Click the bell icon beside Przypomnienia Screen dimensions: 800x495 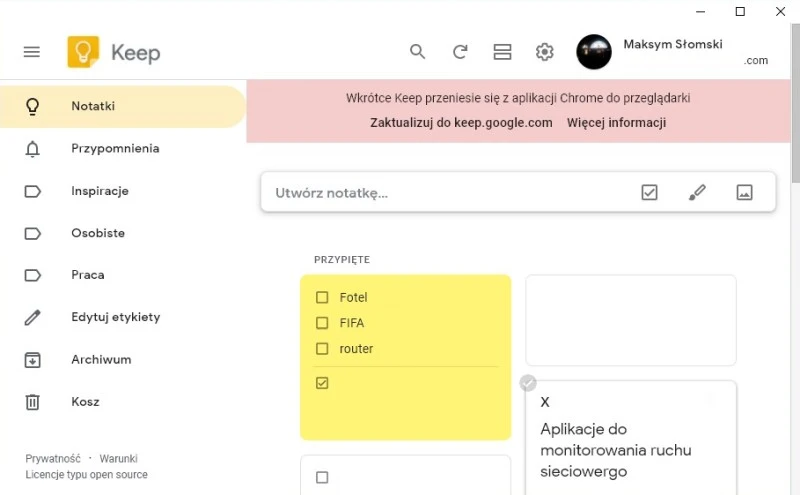(x=32, y=149)
